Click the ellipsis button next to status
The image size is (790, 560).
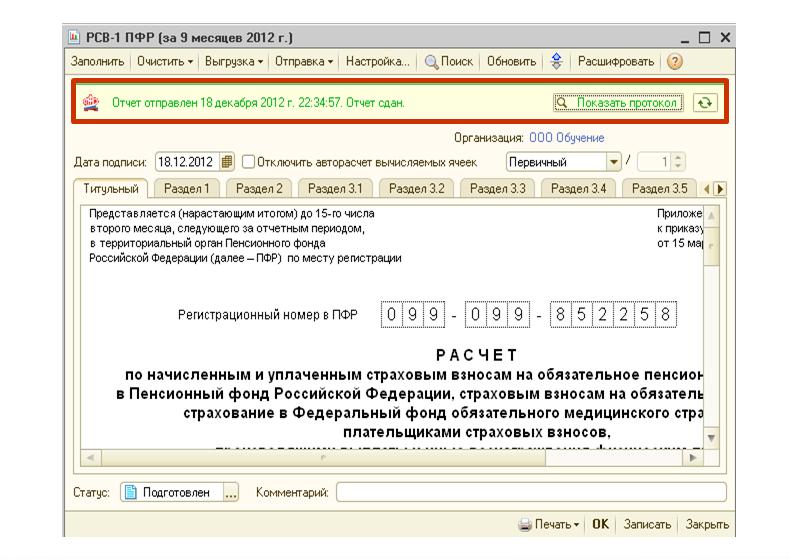(x=231, y=492)
